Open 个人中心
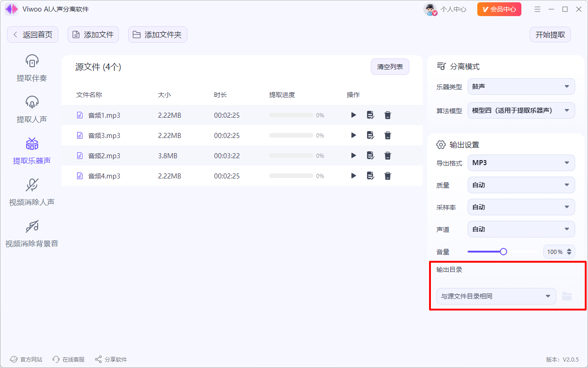 (x=453, y=9)
